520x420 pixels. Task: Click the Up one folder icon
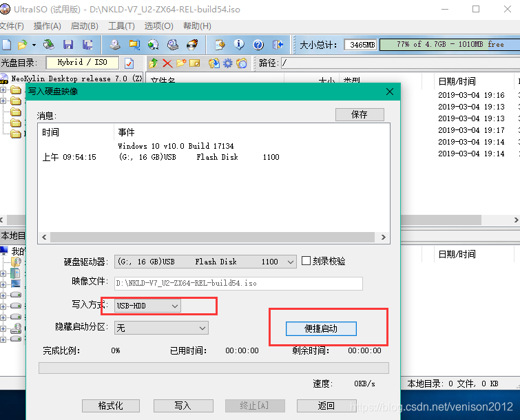(x=153, y=63)
